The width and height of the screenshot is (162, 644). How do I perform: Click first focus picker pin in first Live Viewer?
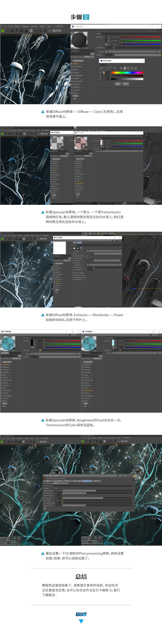[x=41, y=31]
